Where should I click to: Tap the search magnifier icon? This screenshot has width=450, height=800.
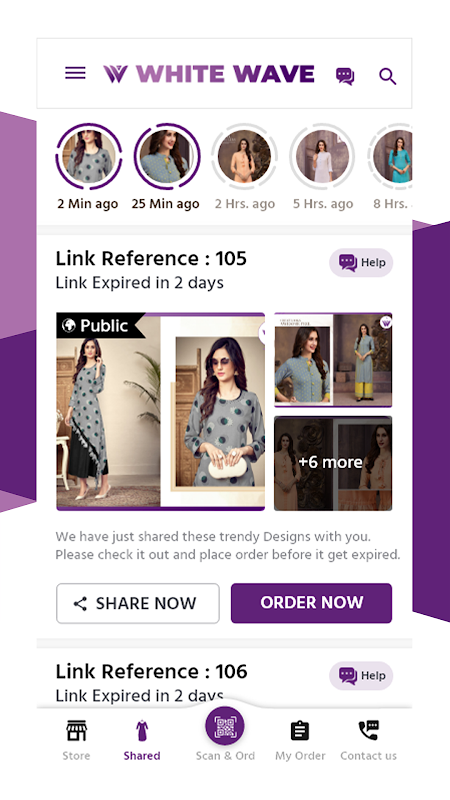[388, 77]
